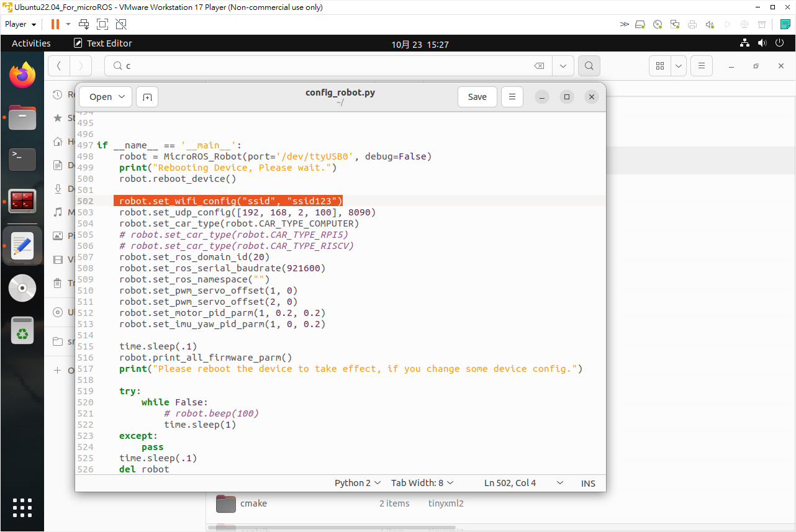This screenshot has width=796, height=532.
Task: Click the Files search toggle button
Action: pyautogui.click(x=589, y=66)
